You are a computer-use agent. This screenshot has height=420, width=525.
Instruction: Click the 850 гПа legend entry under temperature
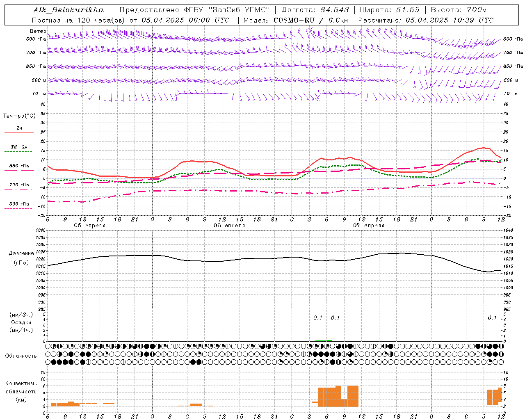point(19,166)
